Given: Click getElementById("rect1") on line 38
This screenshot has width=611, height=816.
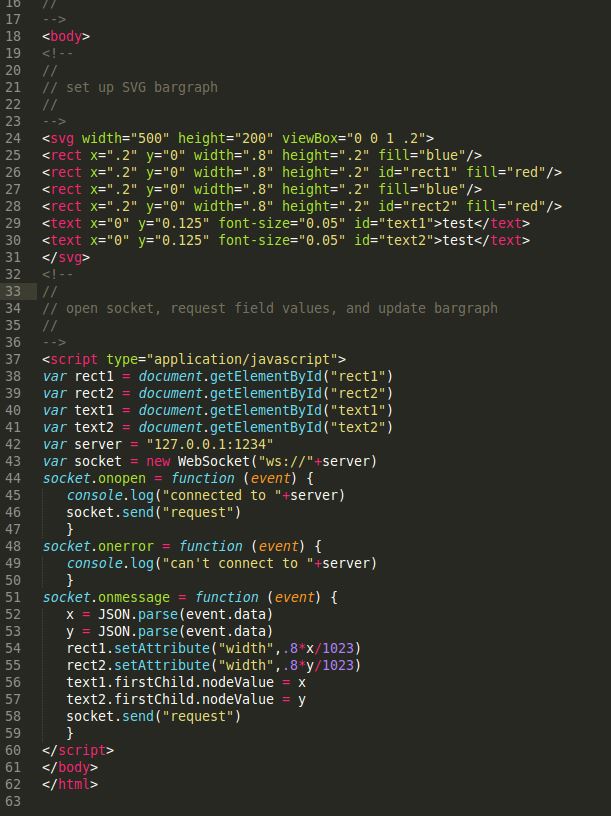Looking at the screenshot, I should 301,377.
